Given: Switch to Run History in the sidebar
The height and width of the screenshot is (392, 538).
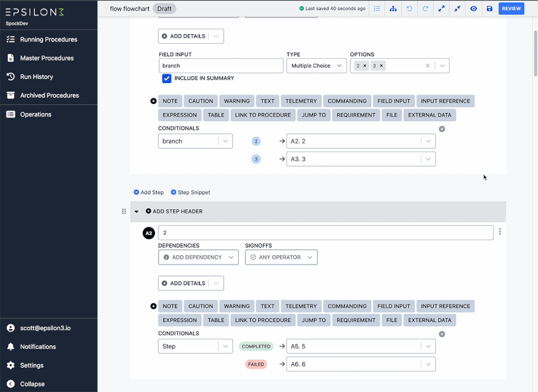Looking at the screenshot, I should (x=38, y=76).
